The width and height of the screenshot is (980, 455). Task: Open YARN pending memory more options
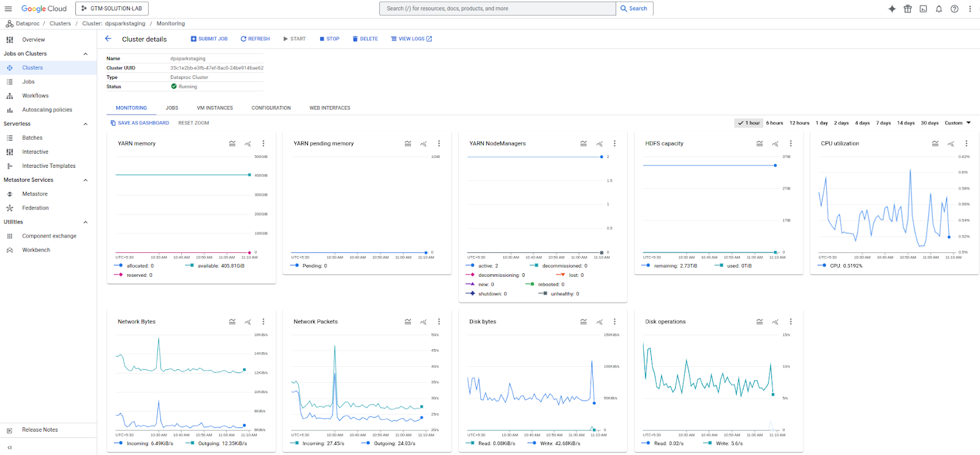(439, 143)
